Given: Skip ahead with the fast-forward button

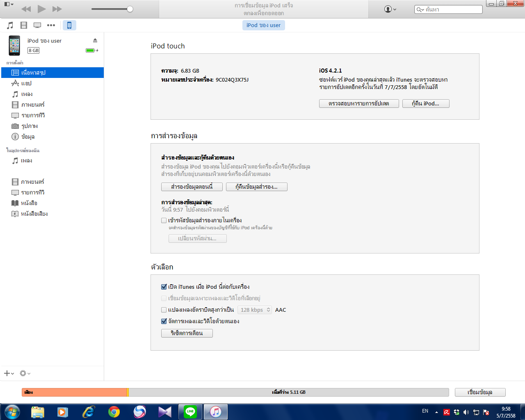Looking at the screenshot, I should (57, 9).
